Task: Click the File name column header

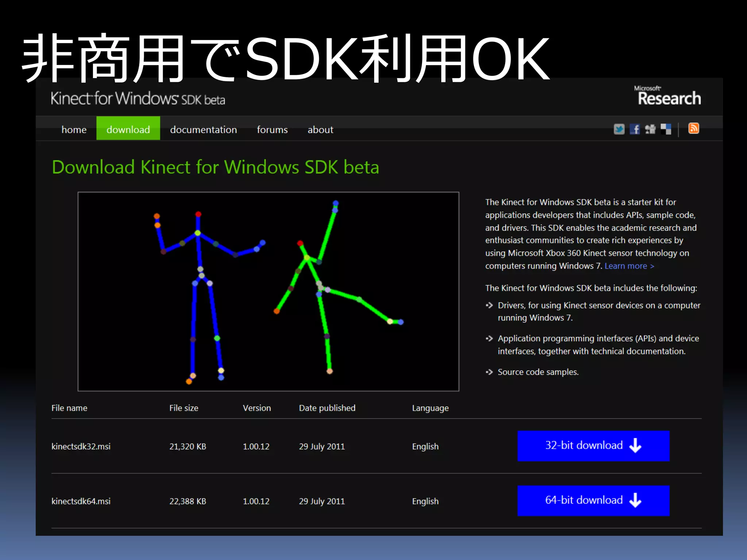Action: 69,408
